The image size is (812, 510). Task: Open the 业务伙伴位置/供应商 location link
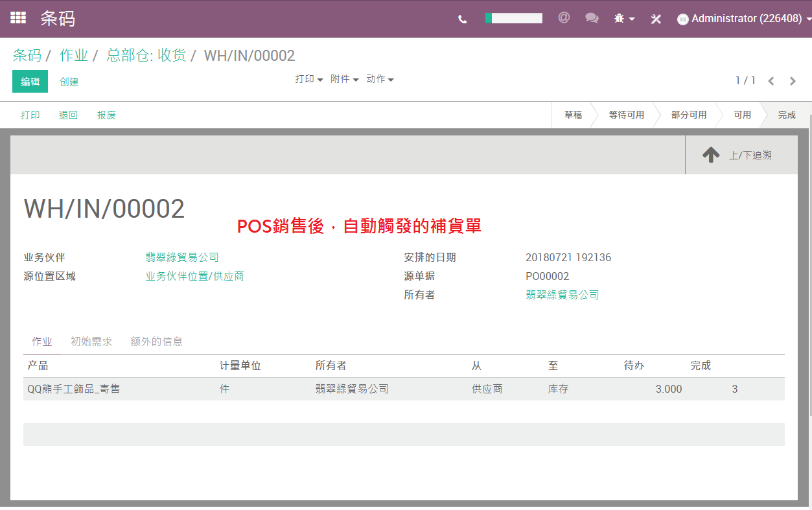tap(195, 276)
